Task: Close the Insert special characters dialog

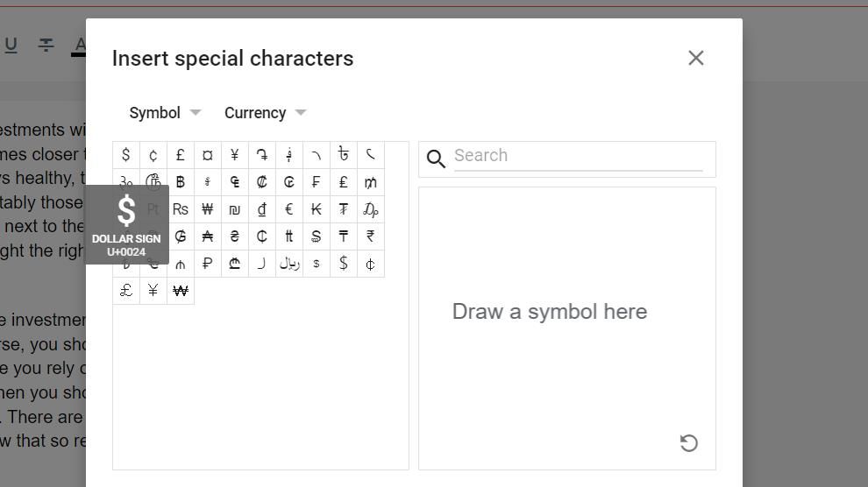Action: tap(696, 58)
